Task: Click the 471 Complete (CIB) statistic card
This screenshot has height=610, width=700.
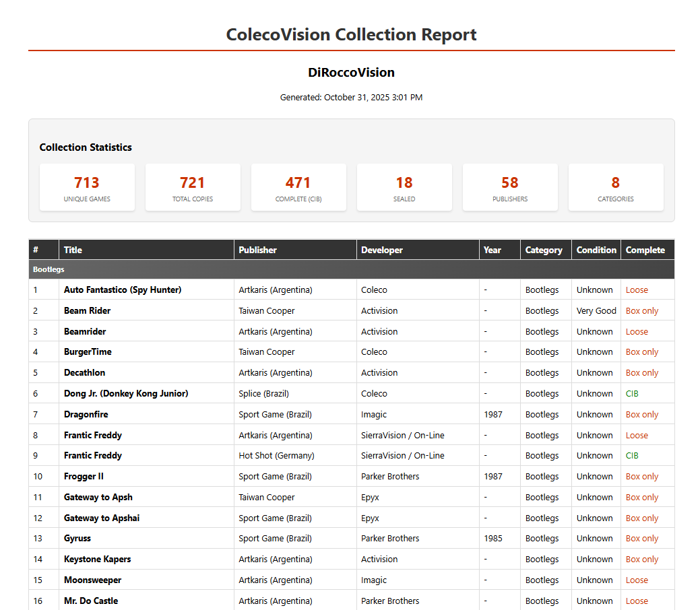Action: pyautogui.click(x=298, y=188)
